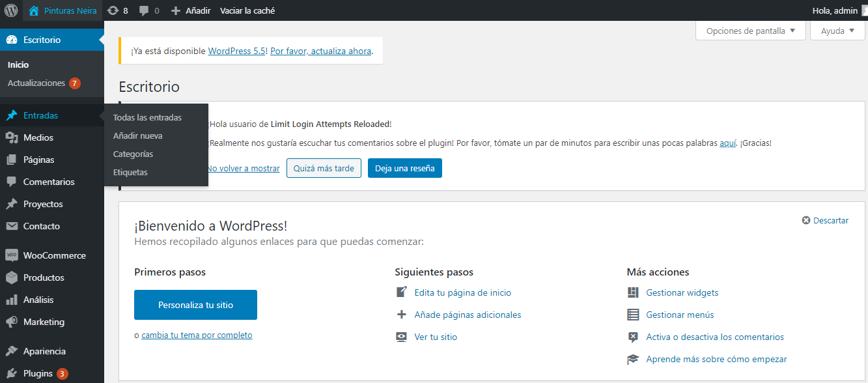Click the Personaliza tu sitio button
868x383 pixels.
pos(195,305)
